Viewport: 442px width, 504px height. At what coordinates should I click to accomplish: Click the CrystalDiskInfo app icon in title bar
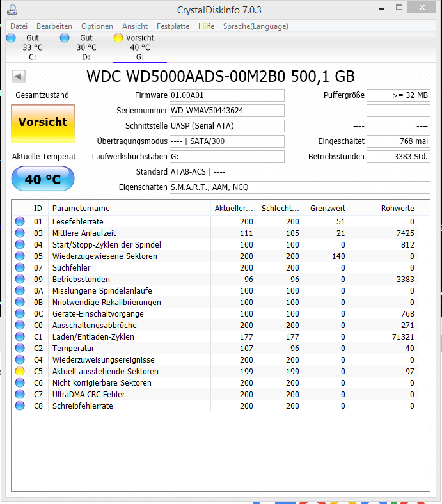click(x=12, y=10)
